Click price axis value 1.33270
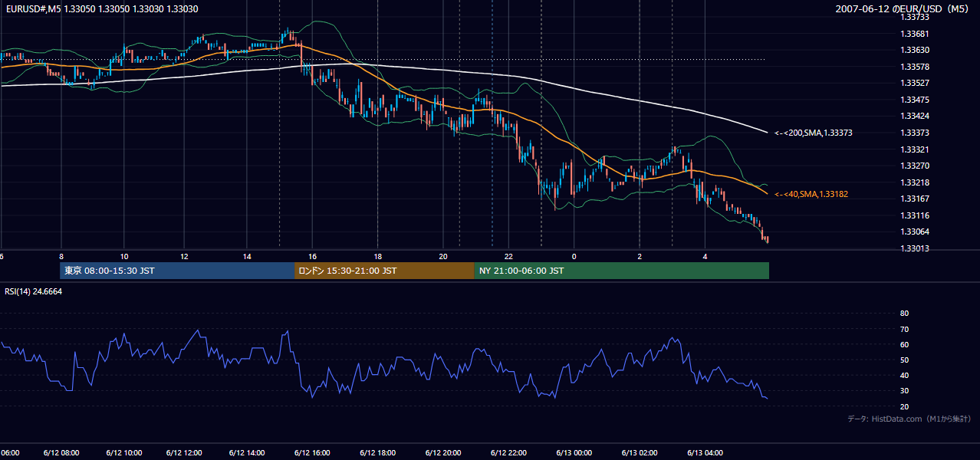980x460 pixels. tap(916, 166)
